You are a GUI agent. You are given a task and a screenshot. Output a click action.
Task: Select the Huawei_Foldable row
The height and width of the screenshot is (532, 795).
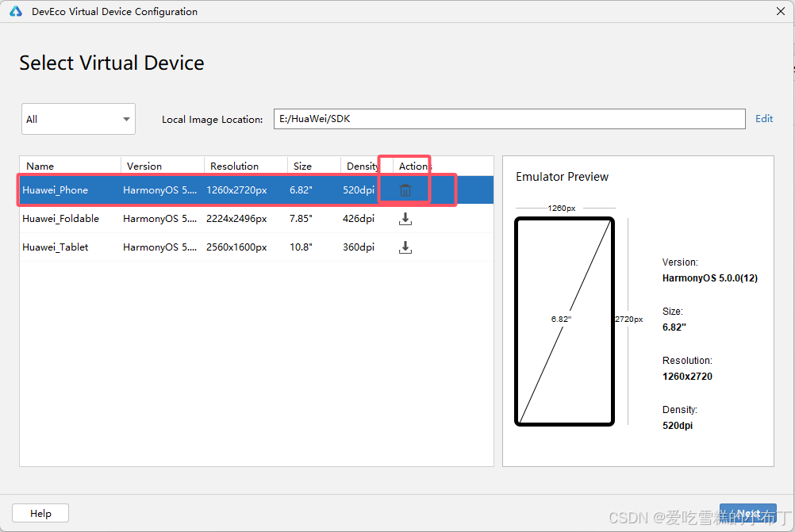256,219
